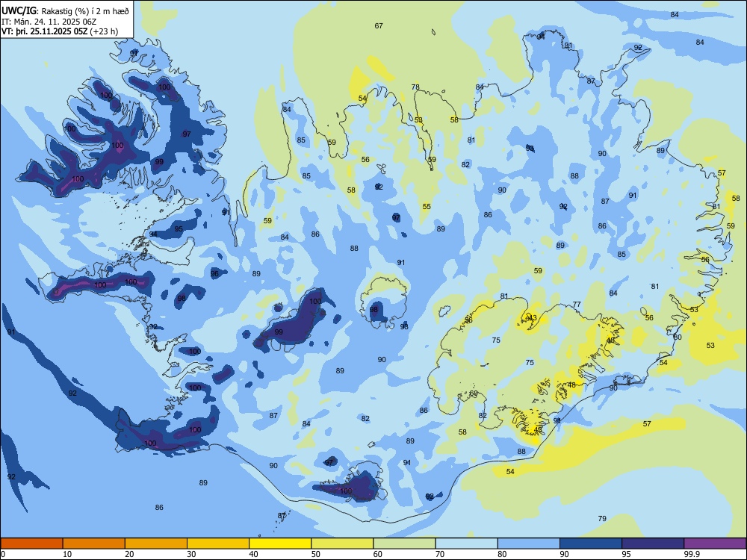Select the navy 95–99.9 legend swatch
Viewport: 747px width, 560px height.
[x=653, y=544]
